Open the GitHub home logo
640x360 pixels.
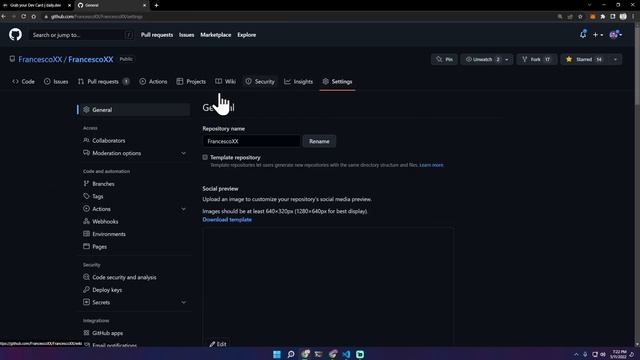tap(15, 35)
